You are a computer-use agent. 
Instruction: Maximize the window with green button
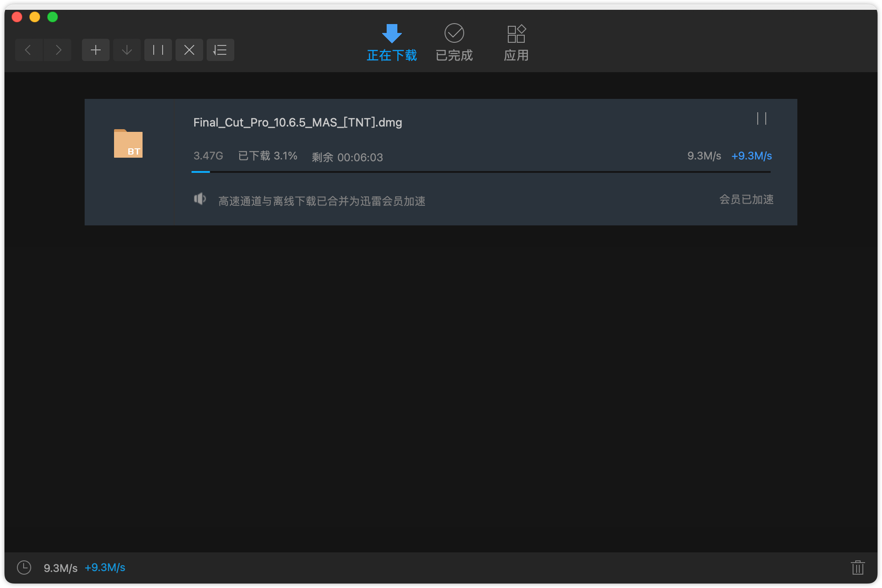tap(53, 17)
